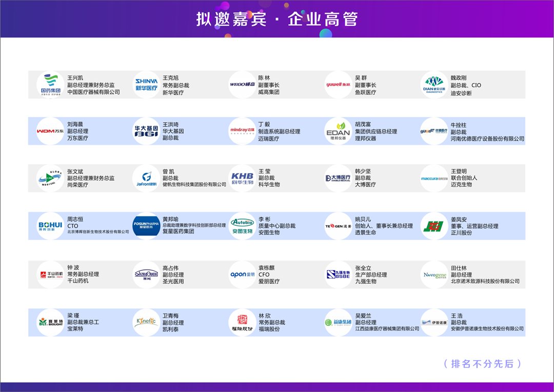Click the maccura 迈克生物 logo
The image size is (554, 392).
click(x=434, y=178)
